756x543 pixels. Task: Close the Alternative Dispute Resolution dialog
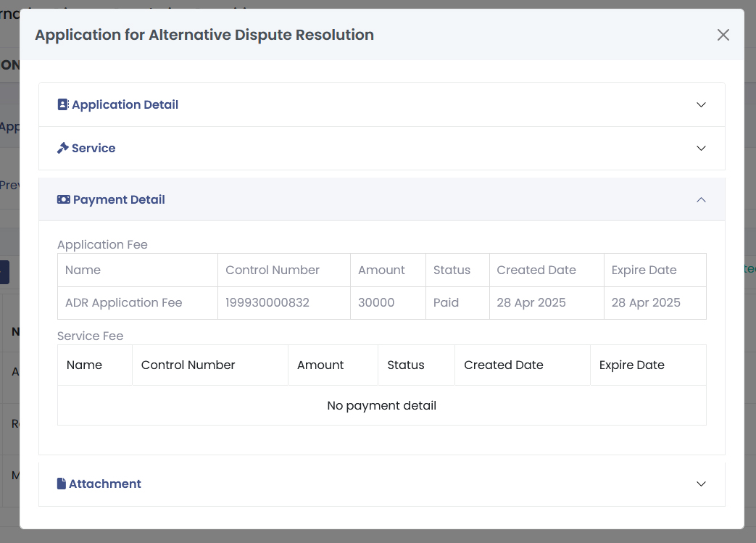coord(723,35)
